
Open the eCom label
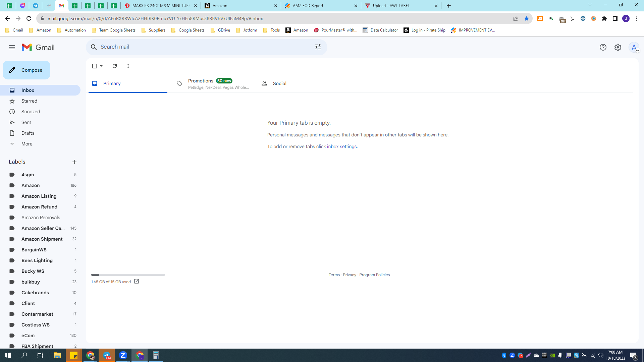40,336
